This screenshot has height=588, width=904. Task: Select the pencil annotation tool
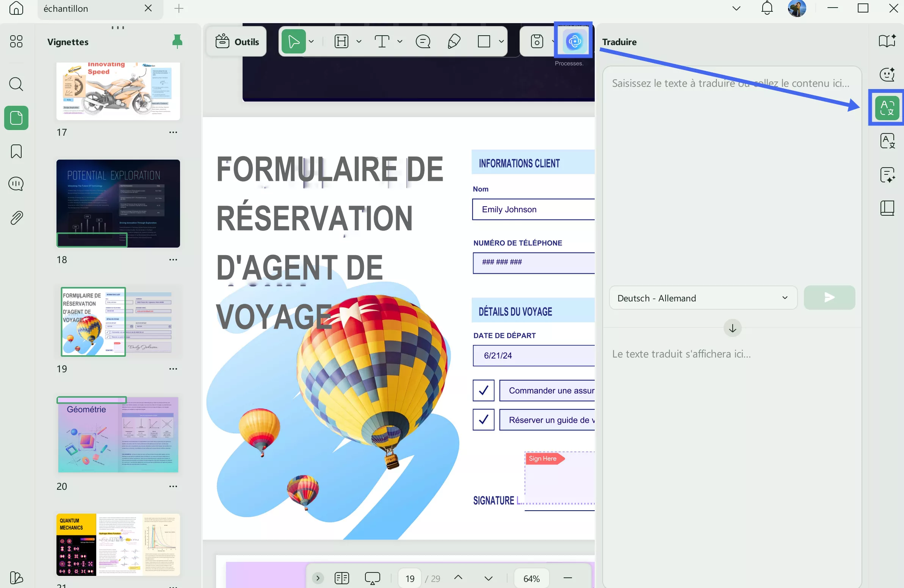pos(454,41)
